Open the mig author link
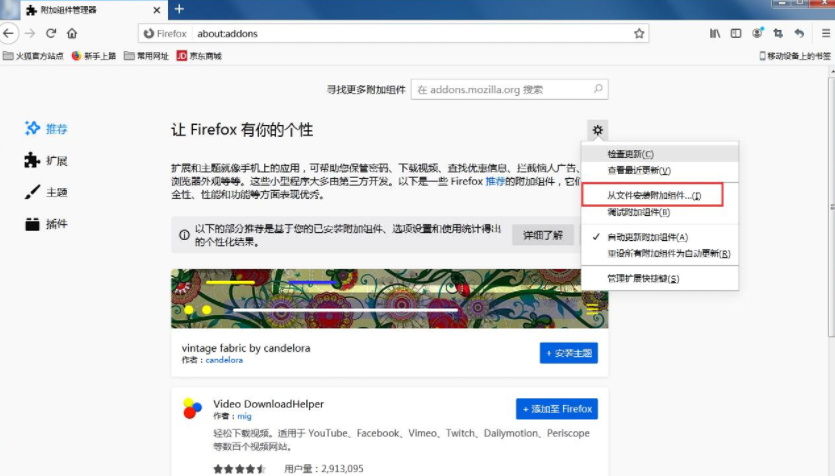The height and width of the screenshot is (476, 835). [x=244, y=416]
